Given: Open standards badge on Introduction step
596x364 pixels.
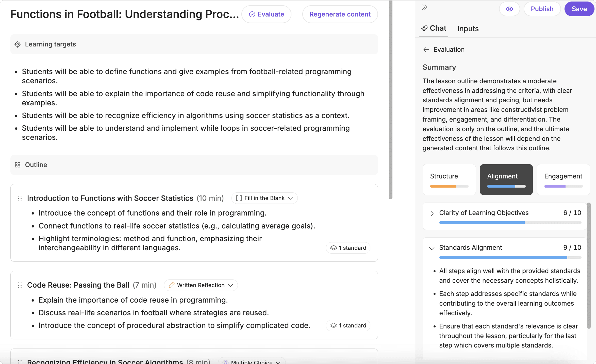Looking at the screenshot, I should [348, 248].
